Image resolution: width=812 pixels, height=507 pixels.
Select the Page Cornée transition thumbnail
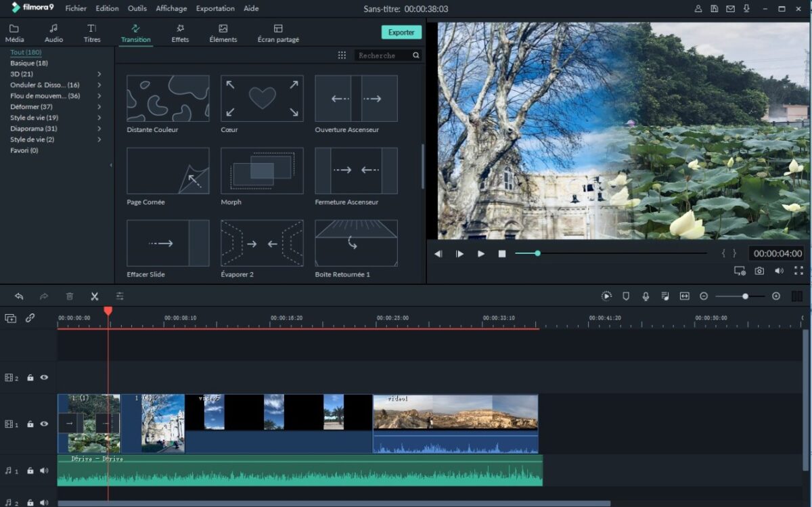pyautogui.click(x=168, y=171)
